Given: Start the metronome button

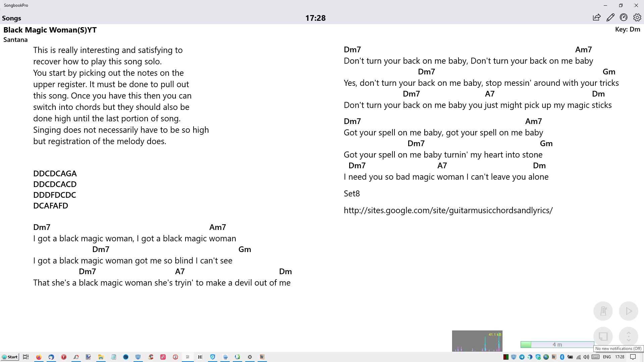Looking at the screenshot, I should tap(603, 311).
